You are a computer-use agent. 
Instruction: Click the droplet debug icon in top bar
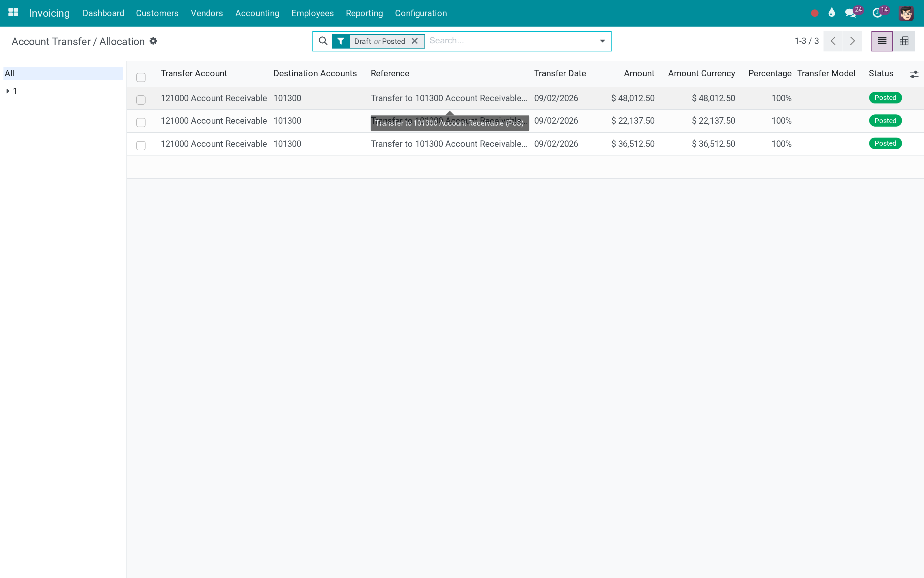(832, 13)
